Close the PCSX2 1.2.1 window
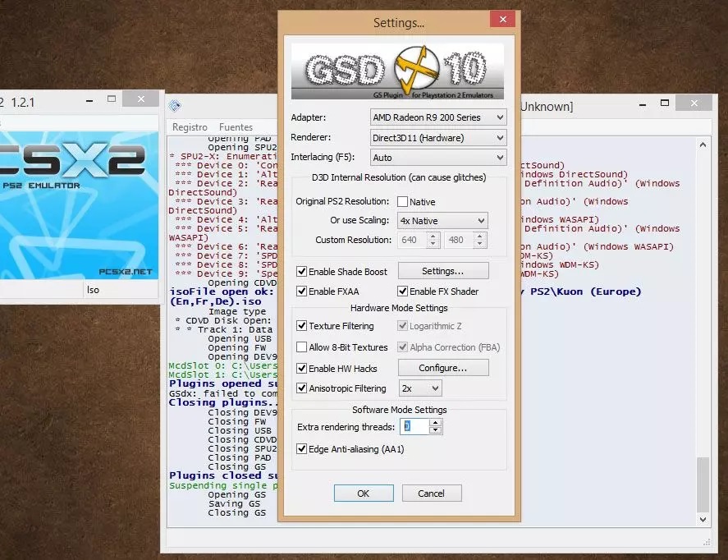The image size is (728, 560). click(141, 99)
